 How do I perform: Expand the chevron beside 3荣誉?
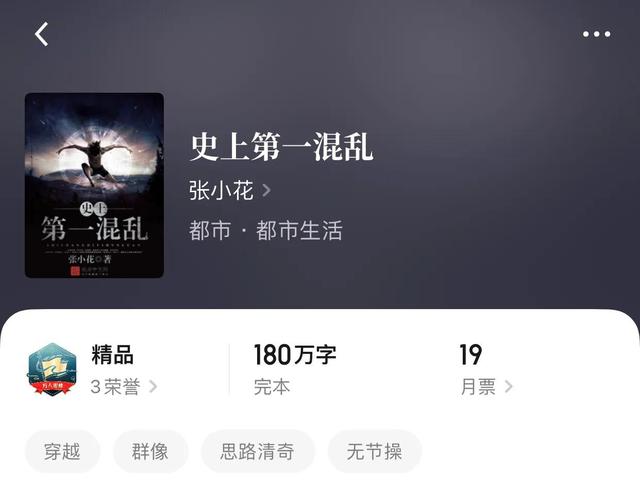pos(153,386)
